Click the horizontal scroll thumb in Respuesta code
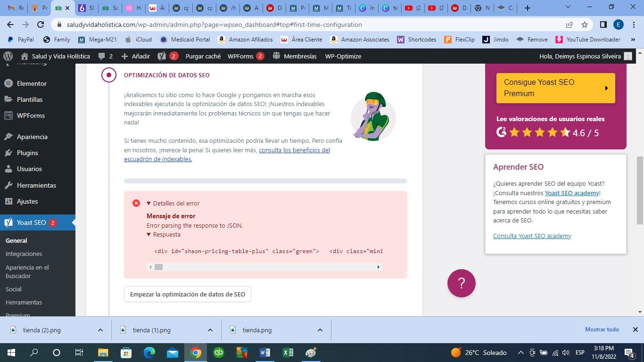644x362 pixels. coord(158,267)
